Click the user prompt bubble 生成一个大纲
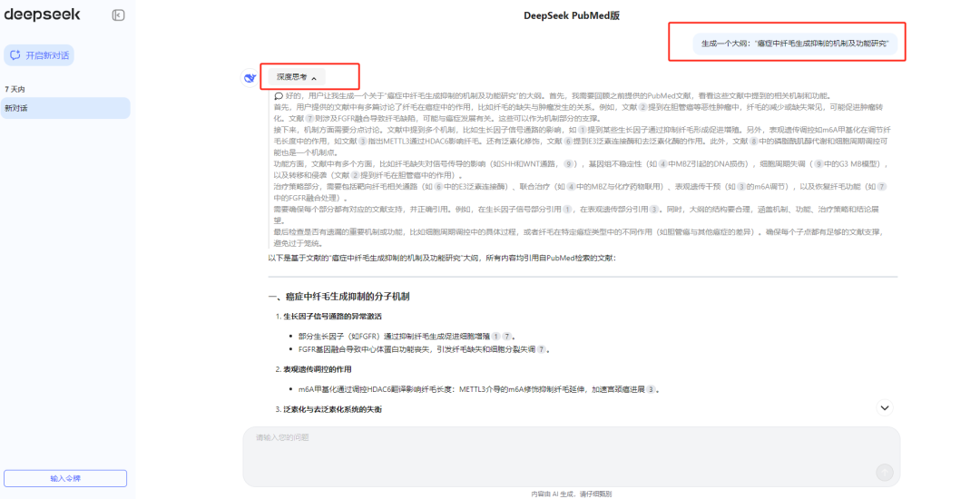Viewport: 980px width, 499px height. tap(794, 44)
